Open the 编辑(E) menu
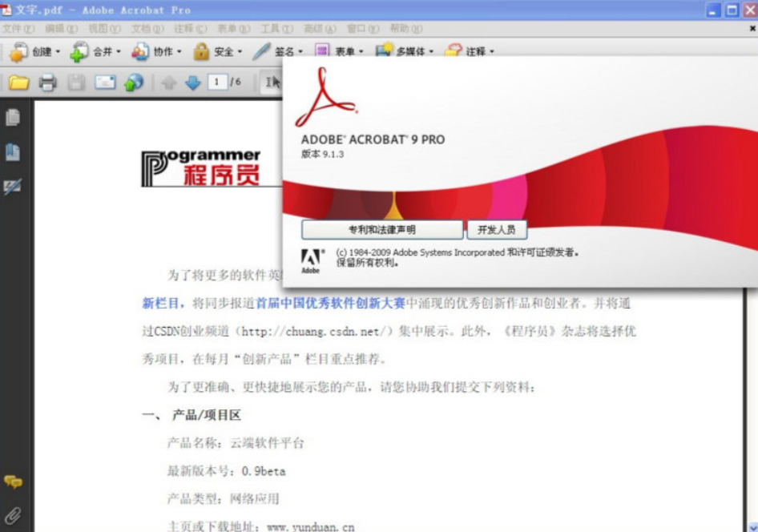 (x=62, y=29)
